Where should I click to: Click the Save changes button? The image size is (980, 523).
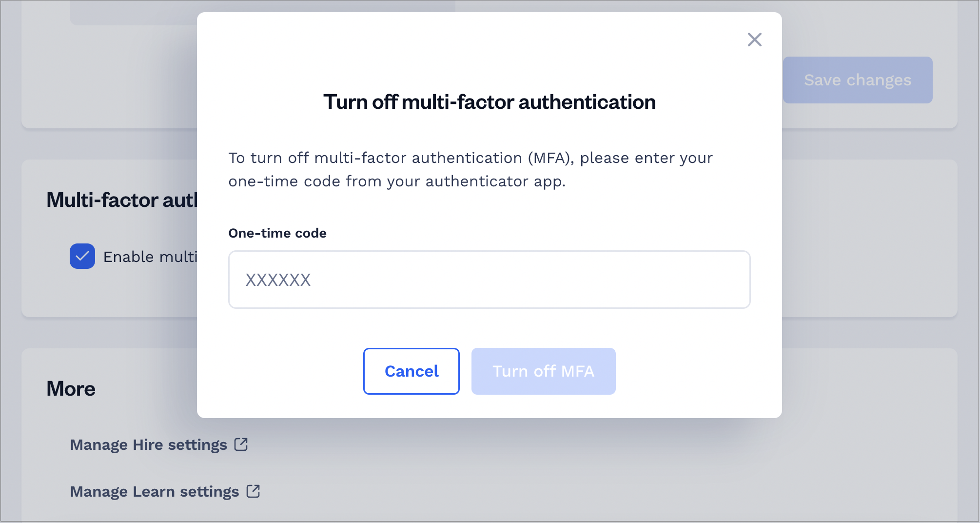coord(857,80)
